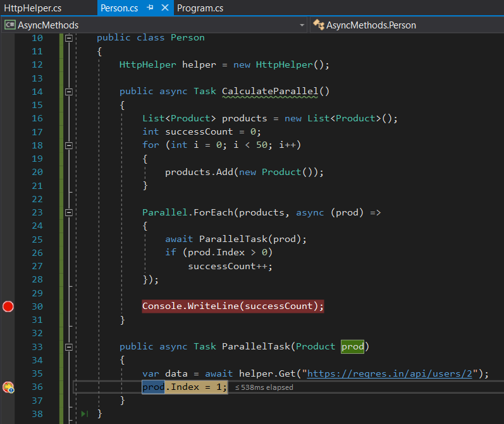
Task: Collapse the Person class at line 10
Action: click(69, 38)
